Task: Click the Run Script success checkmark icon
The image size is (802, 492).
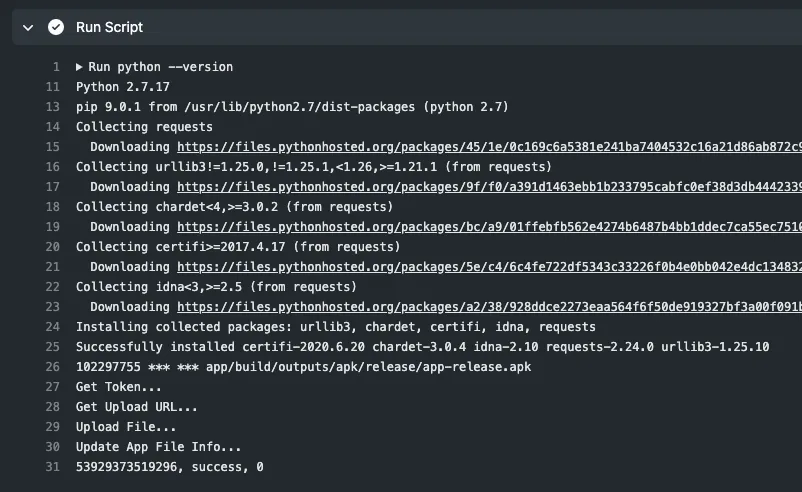Action: point(56,27)
